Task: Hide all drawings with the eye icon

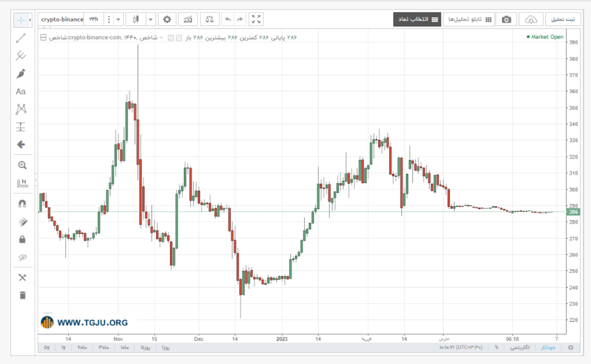Action: pyautogui.click(x=22, y=257)
